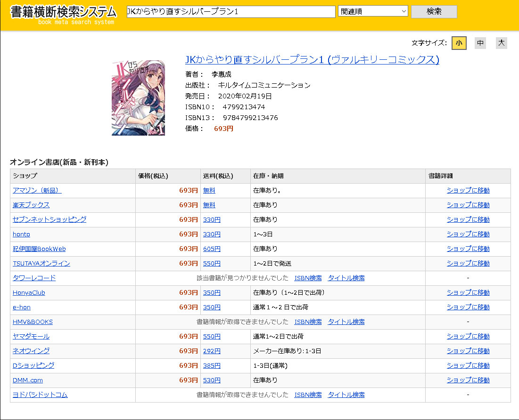
Task: Open the 関連順 sort order dropdown
Action: [x=373, y=11]
